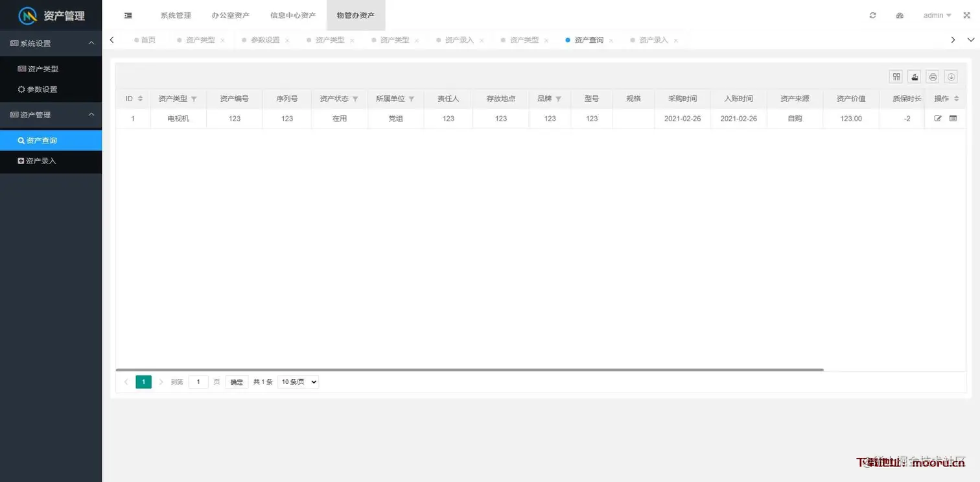Open the tab options down chevron
980x482 pixels.
point(970,40)
